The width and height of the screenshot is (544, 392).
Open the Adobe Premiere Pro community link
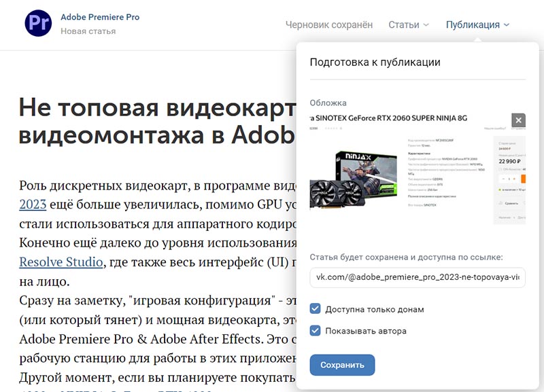[100, 17]
